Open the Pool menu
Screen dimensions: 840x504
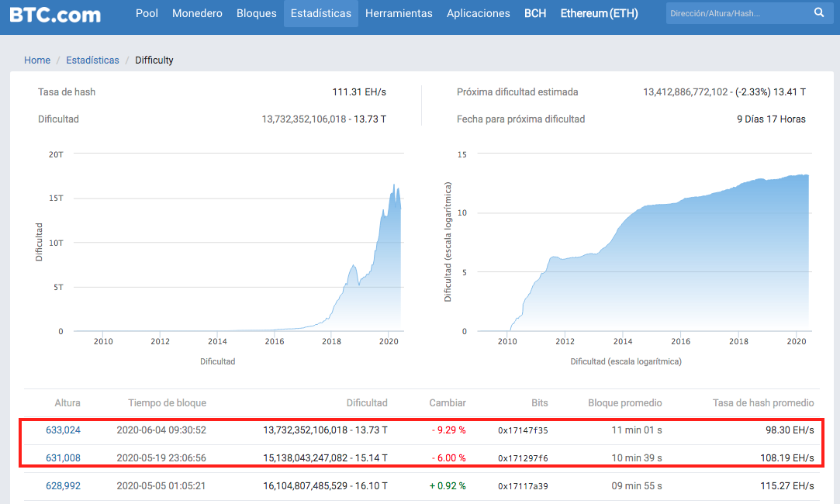(x=147, y=13)
